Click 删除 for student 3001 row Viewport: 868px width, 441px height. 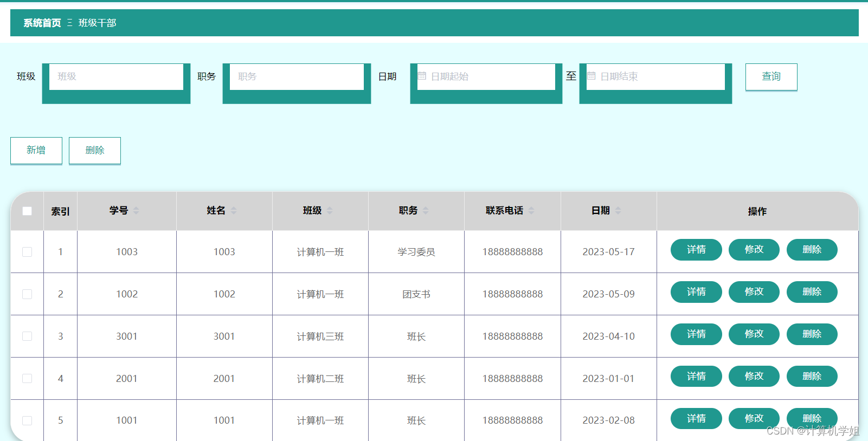click(x=812, y=334)
